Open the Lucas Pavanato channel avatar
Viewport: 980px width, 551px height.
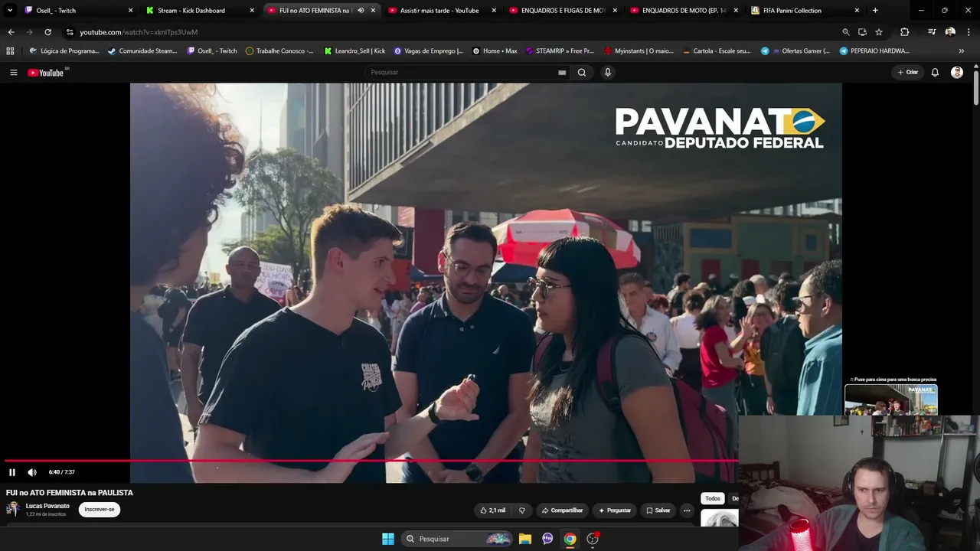tap(13, 510)
